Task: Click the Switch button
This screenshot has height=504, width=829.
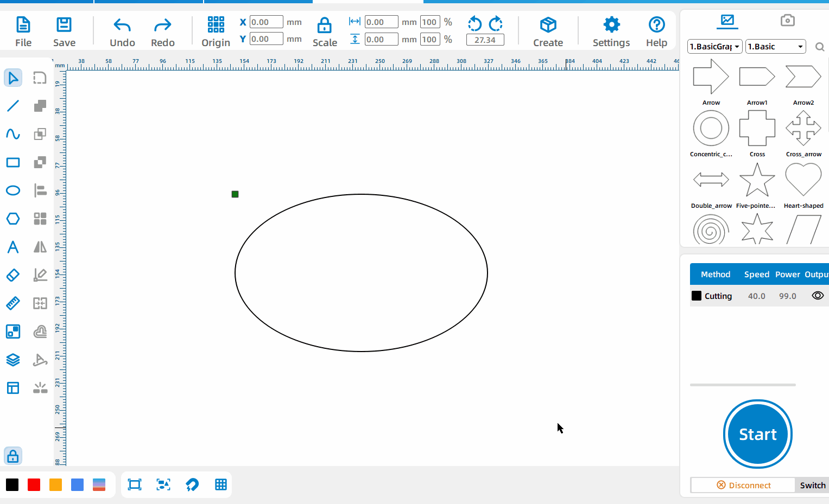Action: (813, 485)
